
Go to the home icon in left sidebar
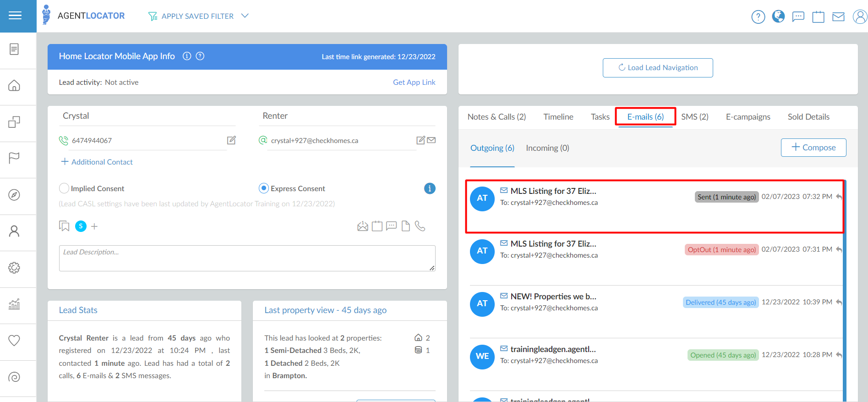14,86
